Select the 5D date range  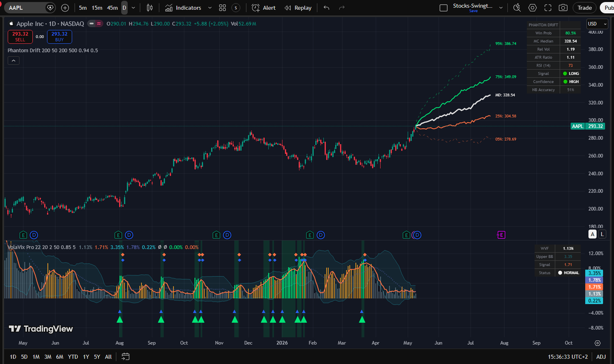click(x=24, y=357)
